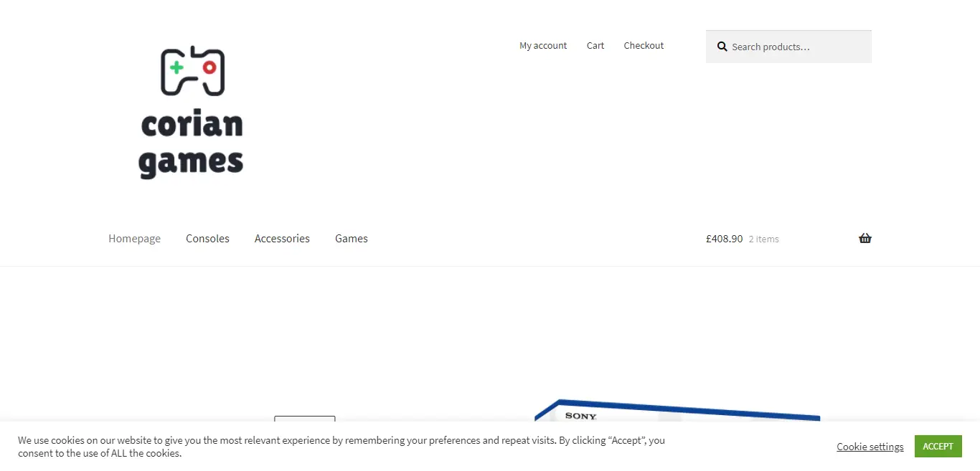Viewport: 980px width, 471px height.
Task: Click the 2 items cart count
Action: 764,239
